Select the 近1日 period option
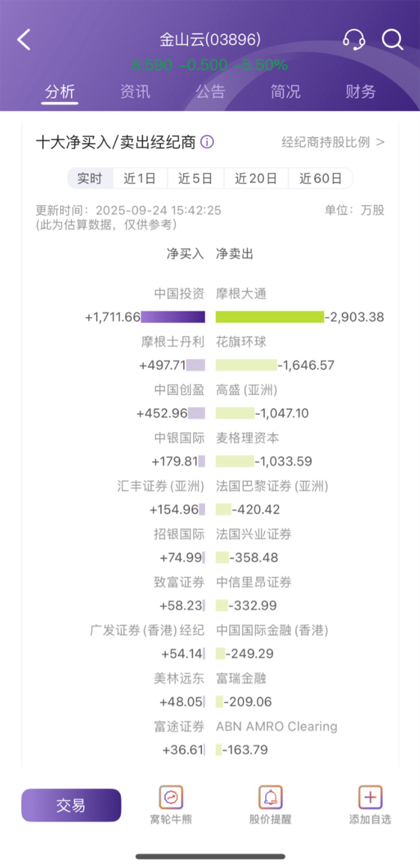This screenshot has width=420, height=868. tap(139, 178)
